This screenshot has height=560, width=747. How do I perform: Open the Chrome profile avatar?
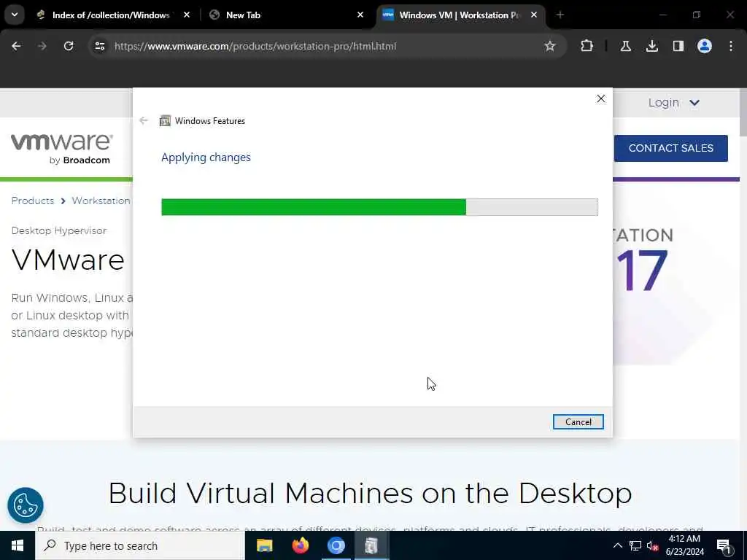point(704,46)
